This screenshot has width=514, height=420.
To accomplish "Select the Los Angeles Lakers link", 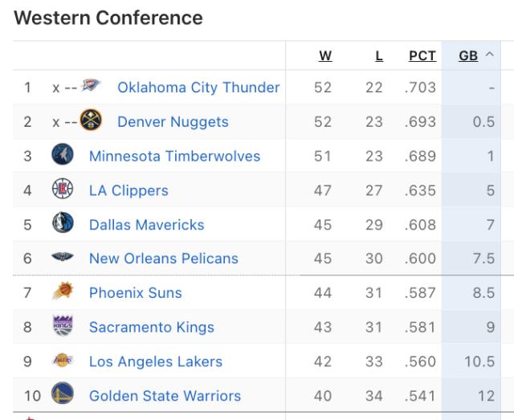I will pos(156,361).
